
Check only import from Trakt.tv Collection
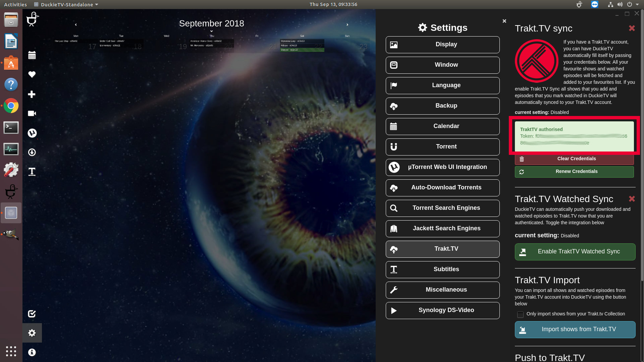point(520,314)
